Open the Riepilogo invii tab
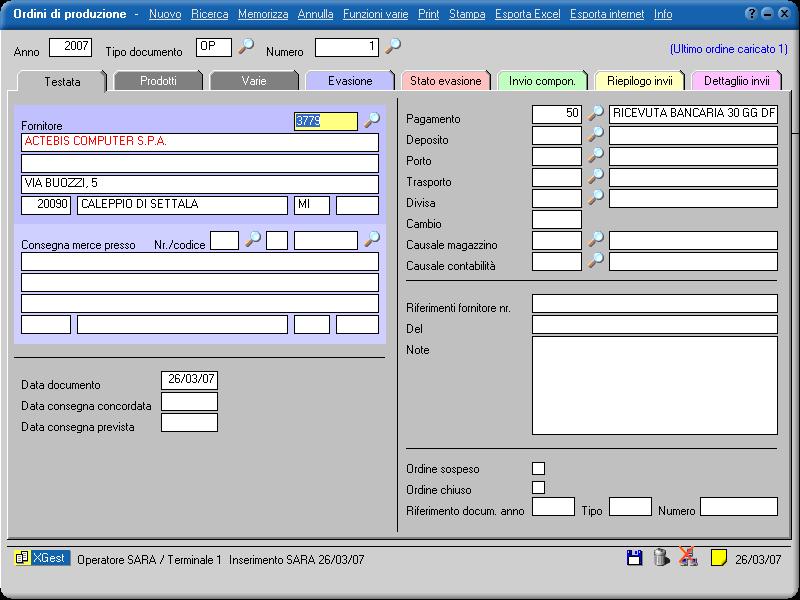This screenshot has width=800, height=600. (639, 81)
